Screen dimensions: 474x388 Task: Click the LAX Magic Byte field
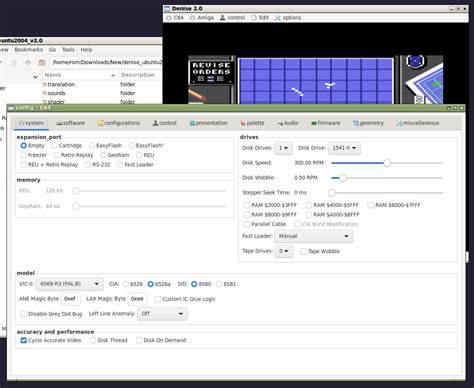pyautogui.click(x=137, y=299)
